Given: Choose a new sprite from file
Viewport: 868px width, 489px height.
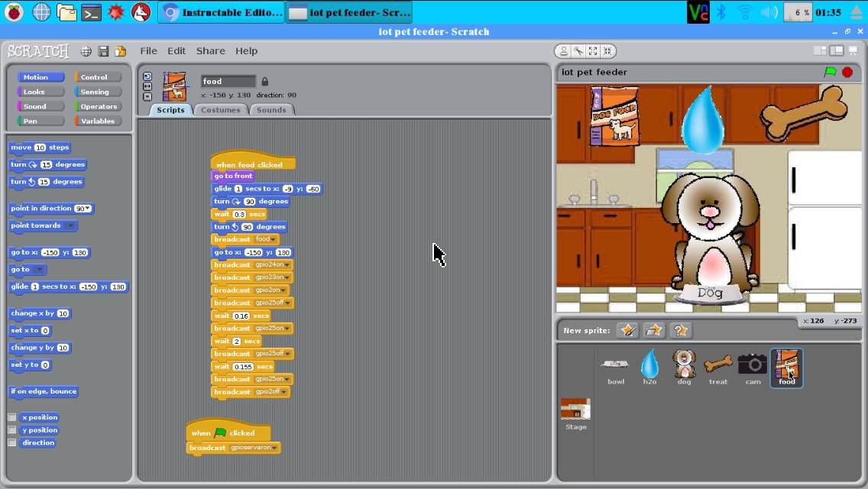Looking at the screenshot, I should (654, 331).
